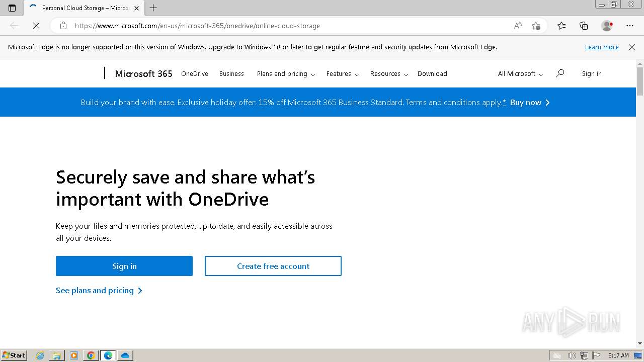Dismiss the Edge unsupported notification bar
This screenshot has width=644, height=362.
tap(632, 47)
